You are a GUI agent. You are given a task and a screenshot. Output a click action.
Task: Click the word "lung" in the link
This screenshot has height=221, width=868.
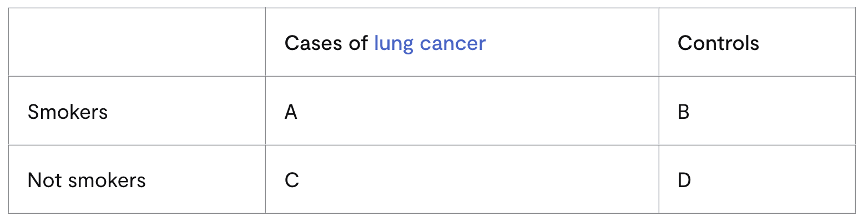[393, 43]
